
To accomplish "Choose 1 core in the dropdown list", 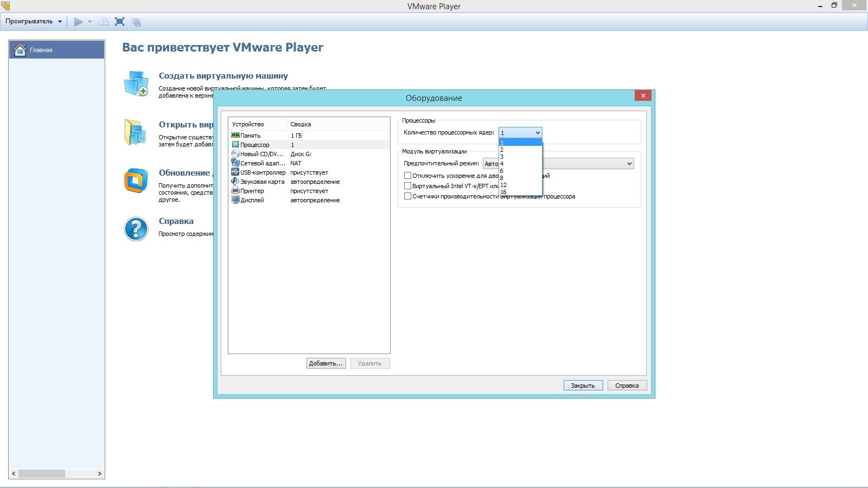I will (x=520, y=143).
